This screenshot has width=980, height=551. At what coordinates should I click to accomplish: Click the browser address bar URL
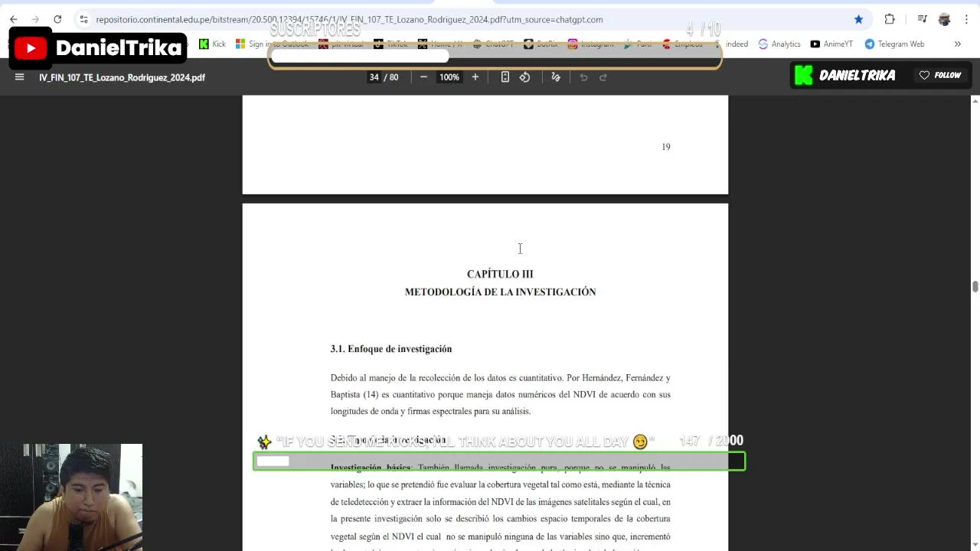(349, 19)
